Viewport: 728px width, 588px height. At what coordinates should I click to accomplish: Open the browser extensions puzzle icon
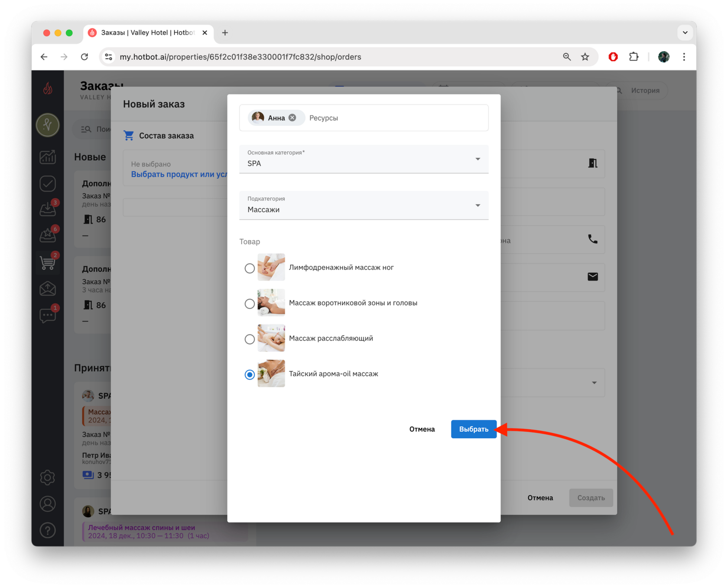(x=634, y=57)
